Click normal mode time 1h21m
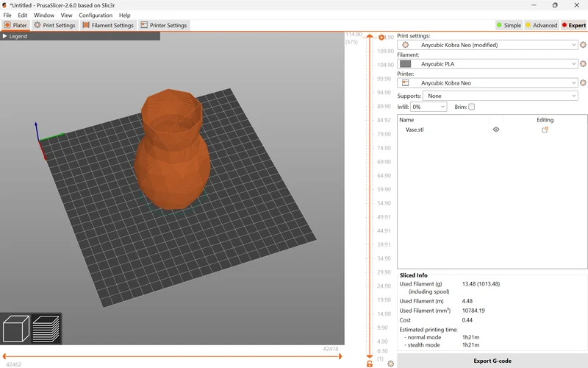The image size is (588, 368). [x=470, y=337]
